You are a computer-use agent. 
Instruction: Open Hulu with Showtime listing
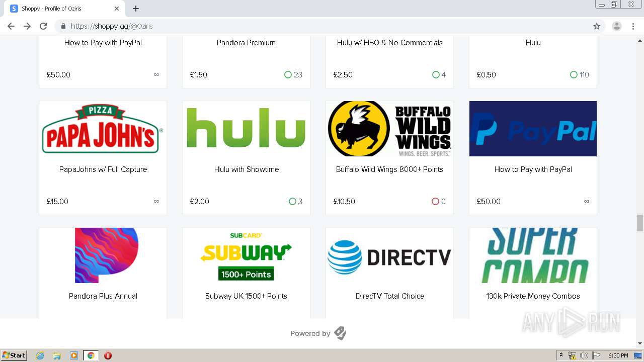[x=247, y=169]
